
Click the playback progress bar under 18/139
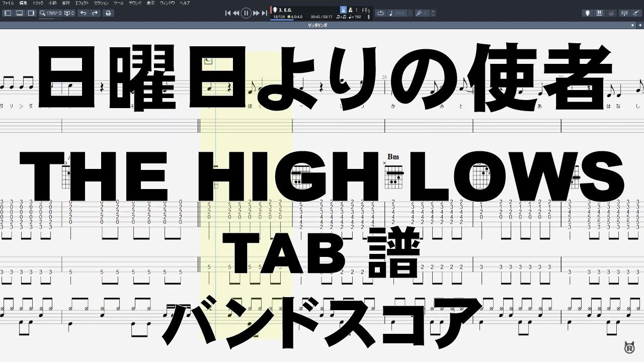(x=282, y=20)
